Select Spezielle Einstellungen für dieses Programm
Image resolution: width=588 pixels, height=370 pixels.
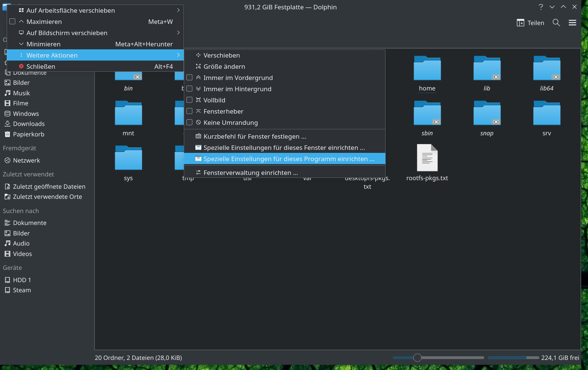tap(285, 159)
